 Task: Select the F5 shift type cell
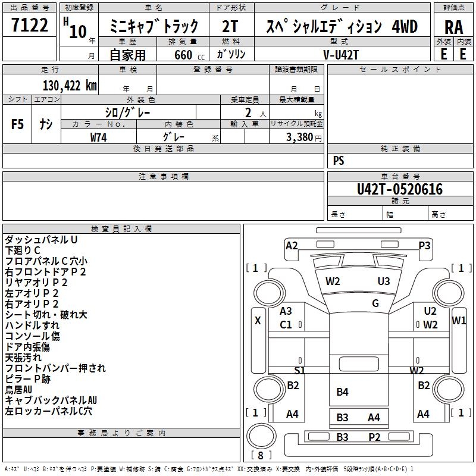point(18,124)
